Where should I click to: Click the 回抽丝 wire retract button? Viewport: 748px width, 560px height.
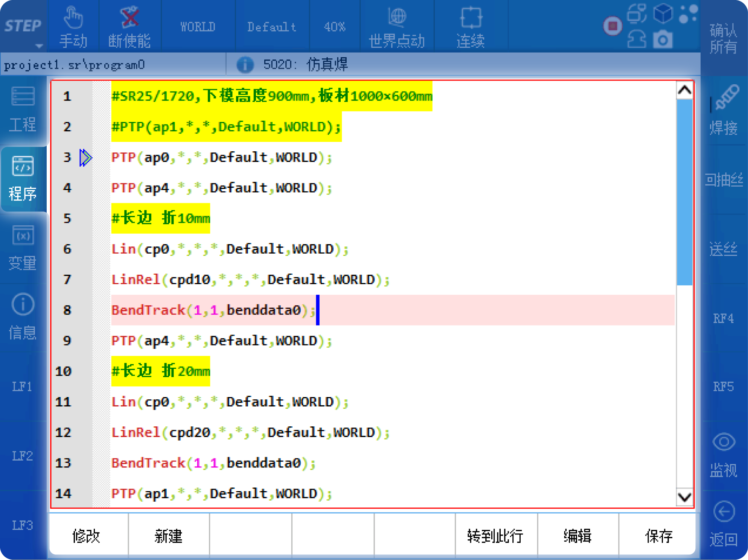(x=724, y=180)
